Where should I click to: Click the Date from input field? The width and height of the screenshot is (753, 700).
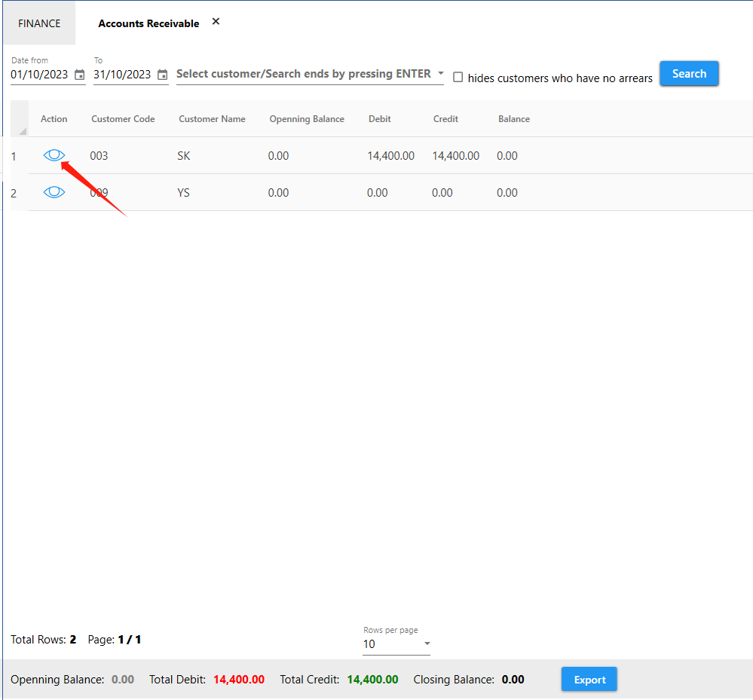coord(39,75)
